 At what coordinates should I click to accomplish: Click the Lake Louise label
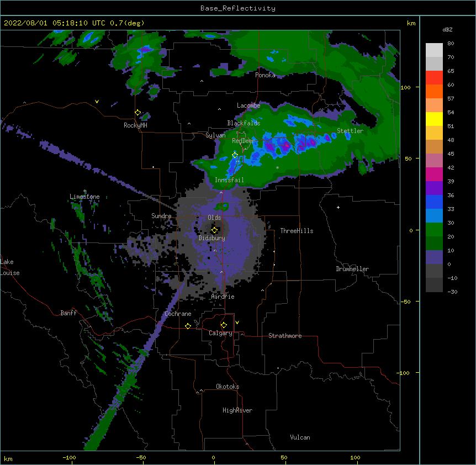point(10,267)
